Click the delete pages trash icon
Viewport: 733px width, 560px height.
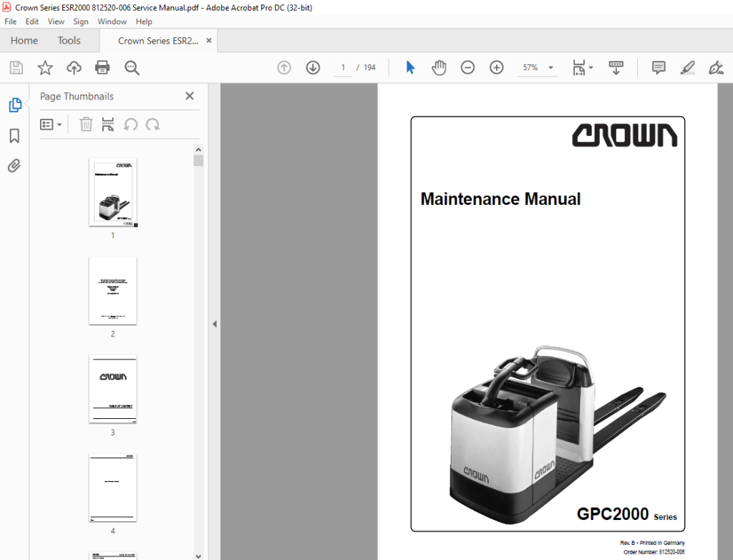click(86, 125)
